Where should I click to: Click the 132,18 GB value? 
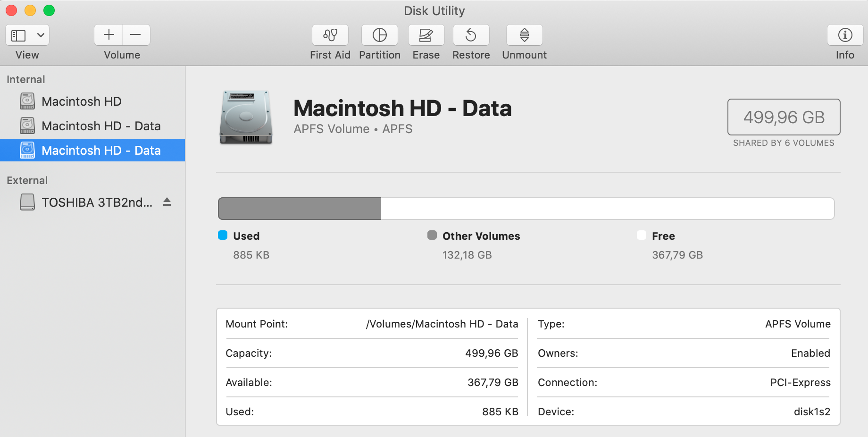[x=467, y=255]
